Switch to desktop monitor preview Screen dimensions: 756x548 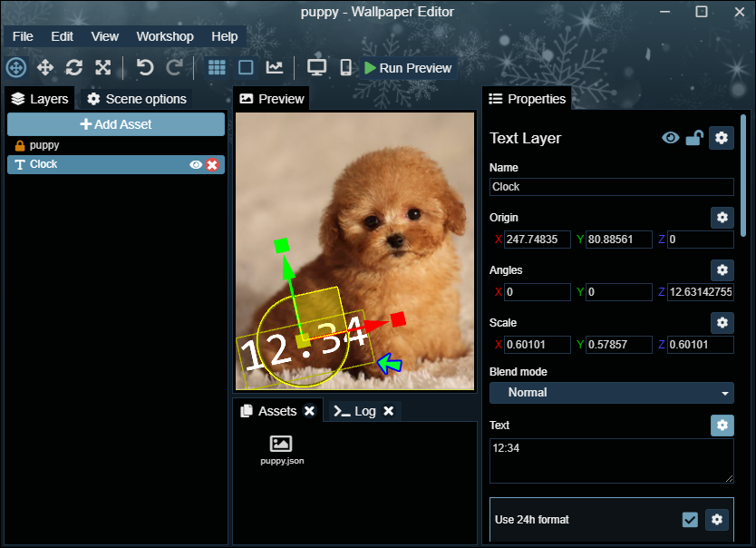(316, 67)
